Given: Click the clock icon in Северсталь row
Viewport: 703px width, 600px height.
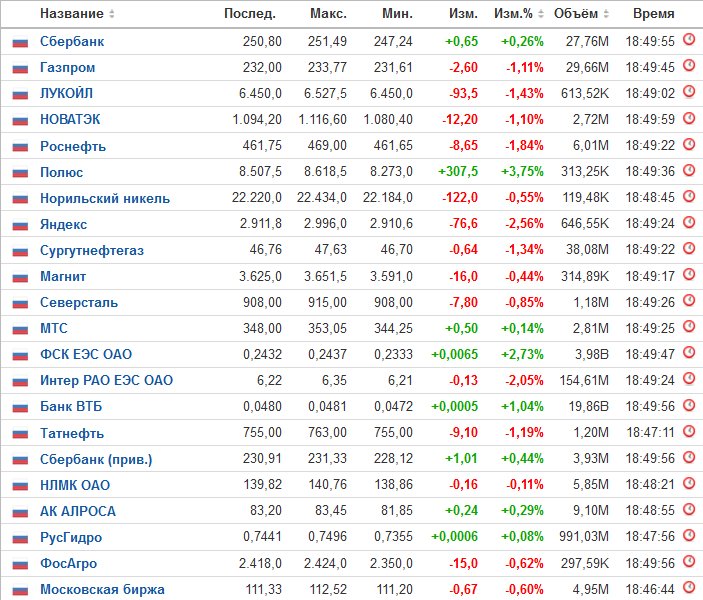Looking at the screenshot, I should [689, 300].
